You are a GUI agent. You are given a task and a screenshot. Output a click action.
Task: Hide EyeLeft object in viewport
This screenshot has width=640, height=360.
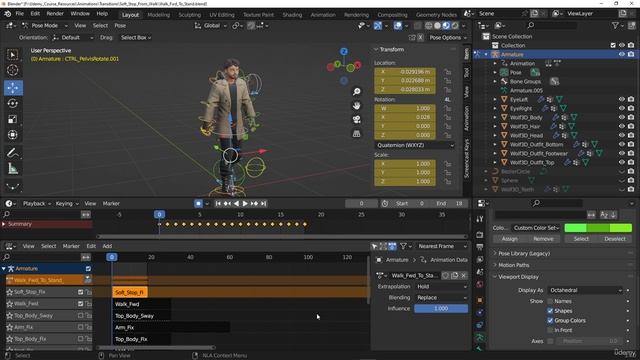pyautogui.click(x=622, y=99)
